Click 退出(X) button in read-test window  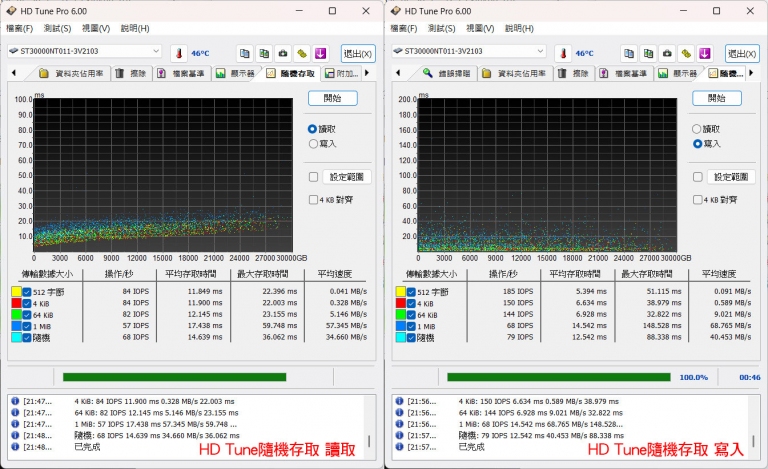[x=358, y=53]
